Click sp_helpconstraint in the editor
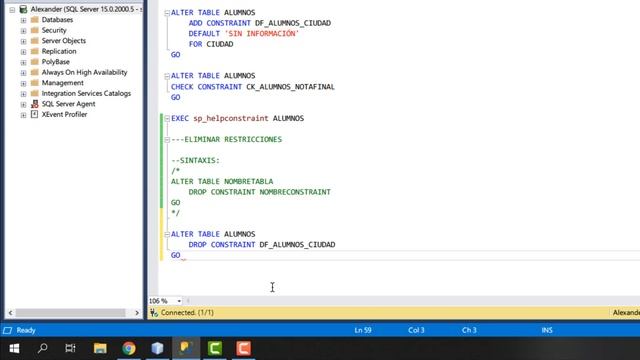 tap(231, 118)
